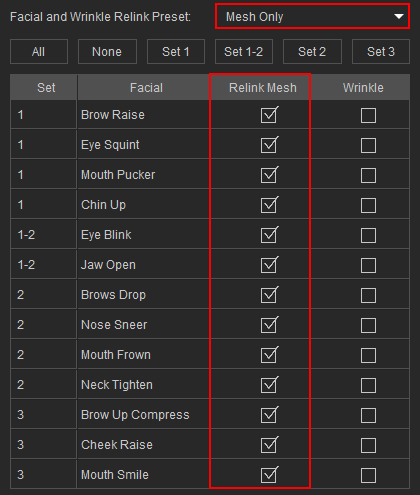Toggle Relink Mesh for Jaw Open
Viewport: 420px width, 495px height.
pyautogui.click(x=269, y=265)
